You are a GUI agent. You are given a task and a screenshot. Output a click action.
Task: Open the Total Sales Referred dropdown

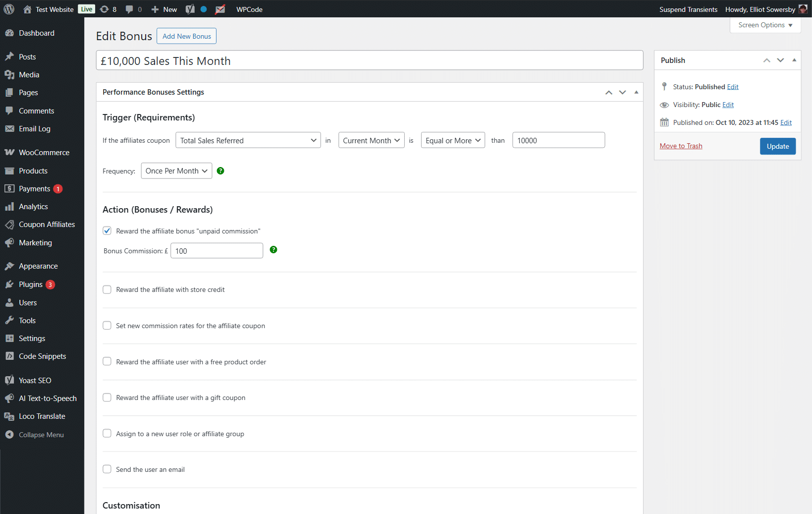tap(248, 140)
